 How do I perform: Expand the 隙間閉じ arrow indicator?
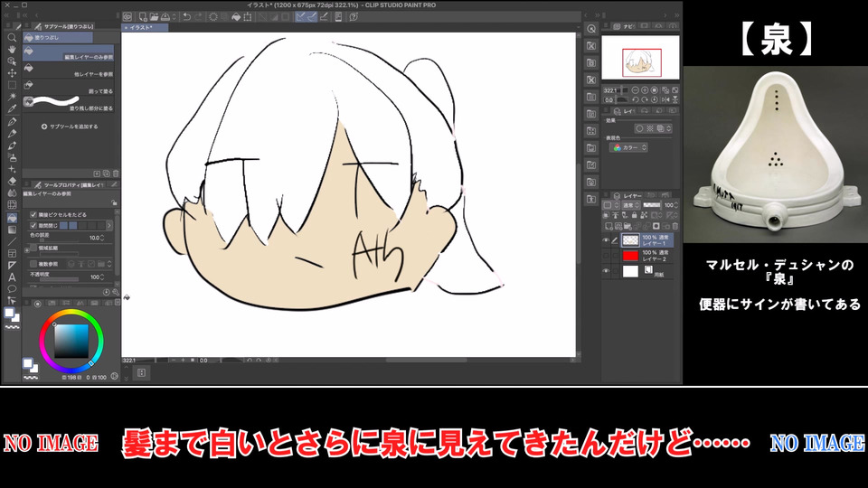109,225
